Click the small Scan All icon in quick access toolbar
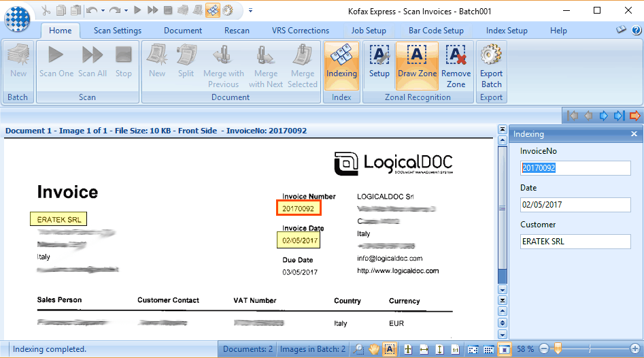Screen dimensions: 644x358 click(152, 10)
